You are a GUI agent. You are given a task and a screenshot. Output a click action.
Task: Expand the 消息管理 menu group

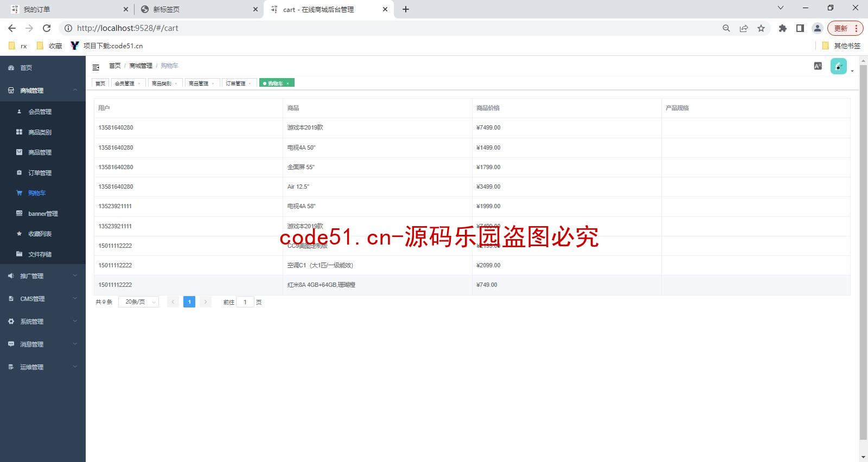43,344
